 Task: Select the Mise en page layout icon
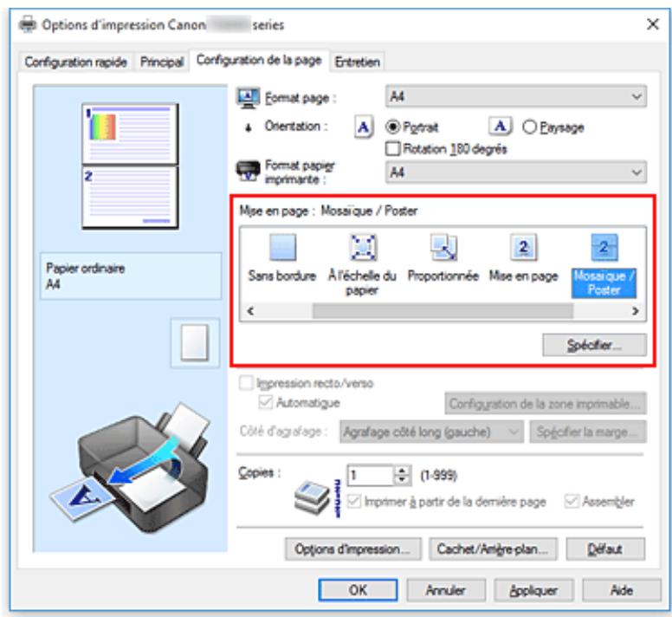pos(524,247)
